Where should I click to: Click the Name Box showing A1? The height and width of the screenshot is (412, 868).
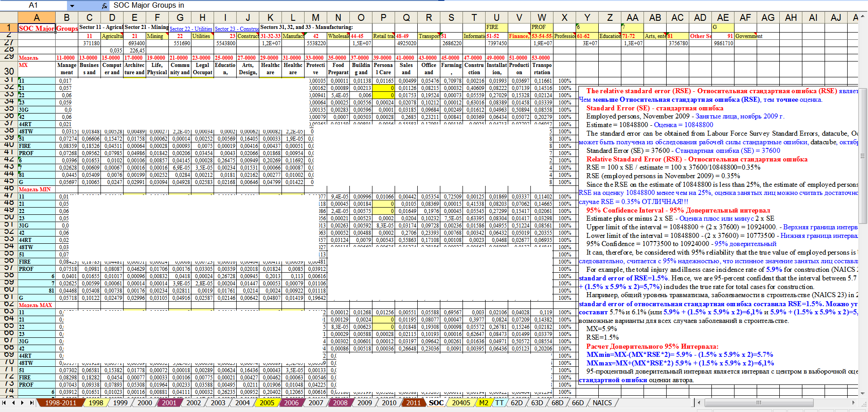point(34,5)
